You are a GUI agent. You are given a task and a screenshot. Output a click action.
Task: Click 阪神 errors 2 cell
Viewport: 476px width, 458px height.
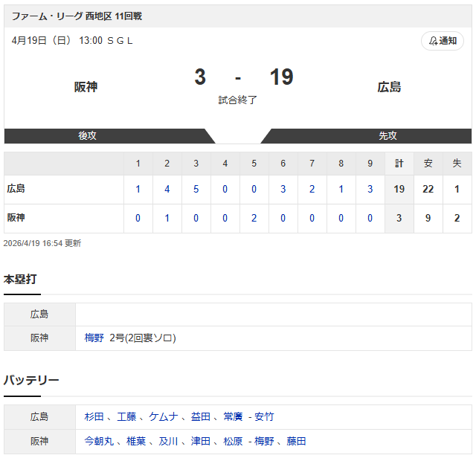click(x=457, y=218)
